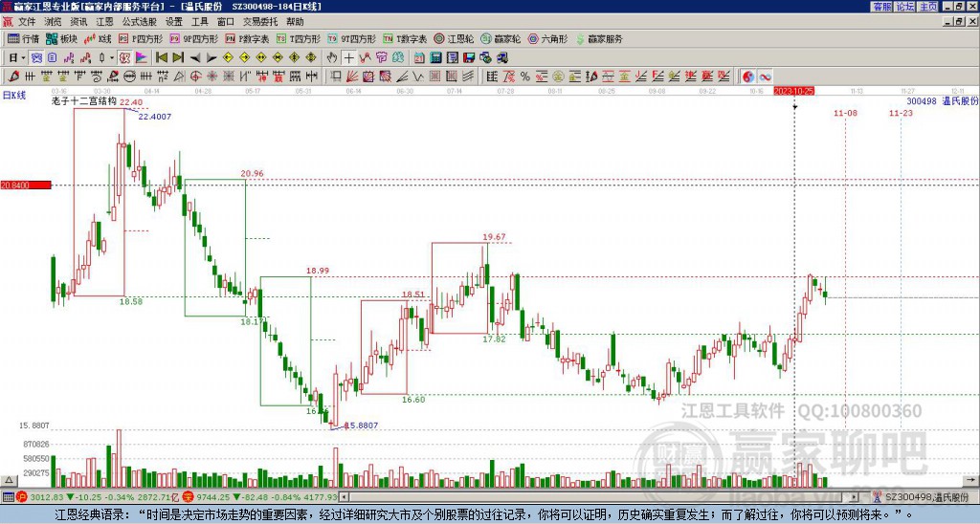Image resolution: width=980 pixels, height=524 pixels.
Task: Open the 浏览 menu
Action: 54,22
